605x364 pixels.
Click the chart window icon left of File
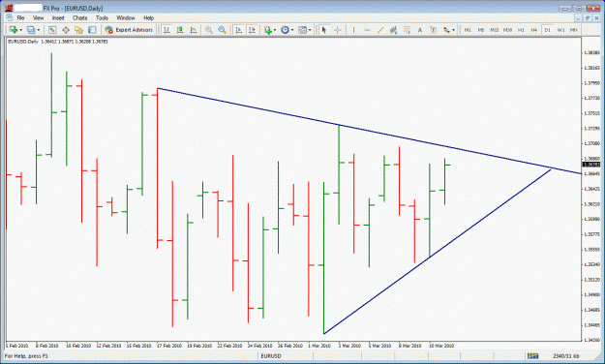pos(10,17)
